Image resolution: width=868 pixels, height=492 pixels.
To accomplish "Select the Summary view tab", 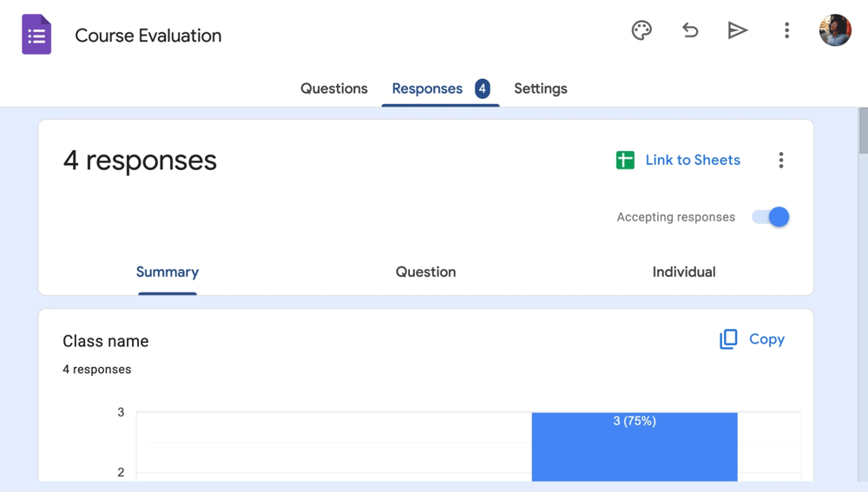I will (168, 272).
